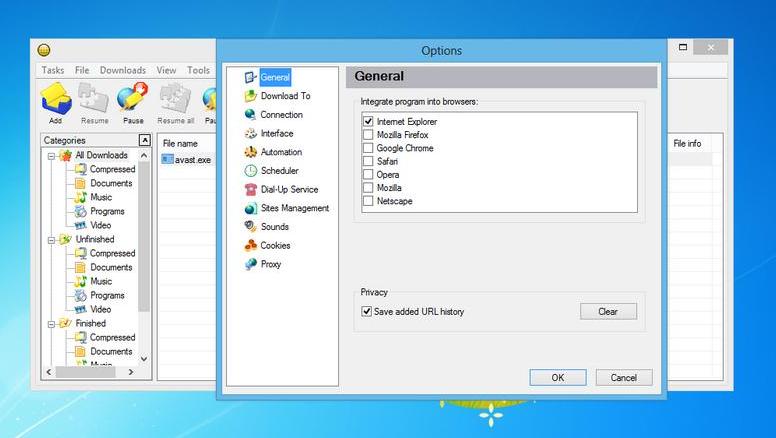Select the Automation gear icon
Screen dimensions: 776x438
tap(251, 152)
